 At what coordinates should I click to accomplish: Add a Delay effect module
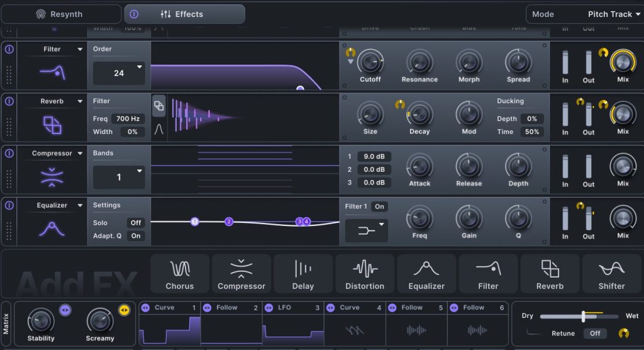[x=303, y=274]
